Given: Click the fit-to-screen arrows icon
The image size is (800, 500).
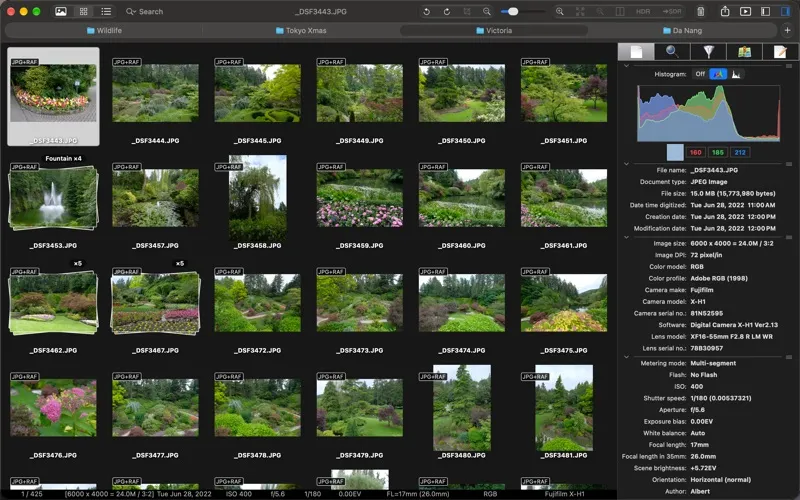Looking at the screenshot, I should (x=580, y=11).
